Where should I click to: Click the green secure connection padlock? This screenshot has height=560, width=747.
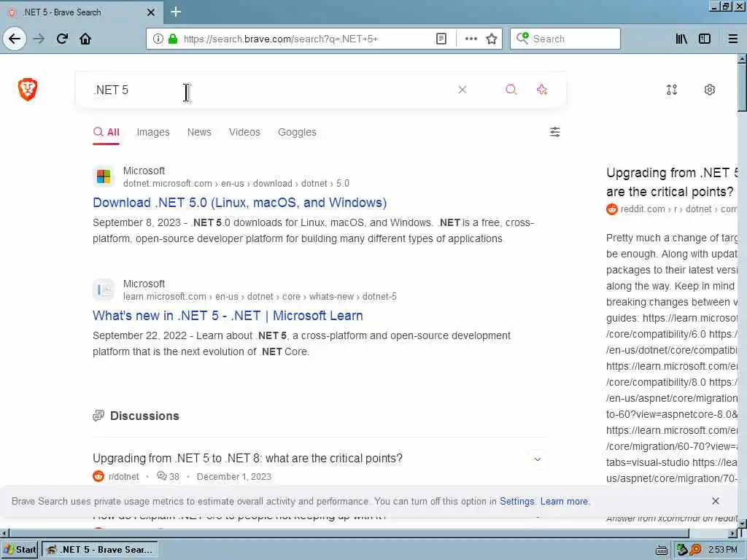(x=173, y=39)
